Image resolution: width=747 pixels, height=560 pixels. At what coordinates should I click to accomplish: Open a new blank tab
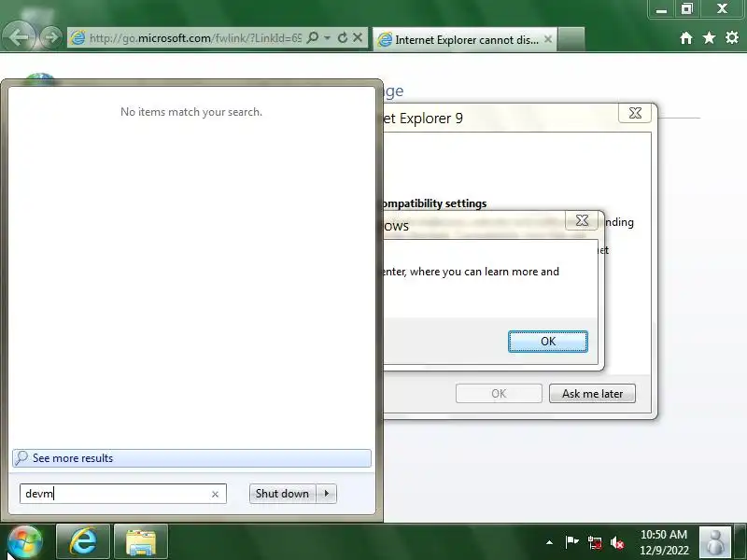pos(571,39)
